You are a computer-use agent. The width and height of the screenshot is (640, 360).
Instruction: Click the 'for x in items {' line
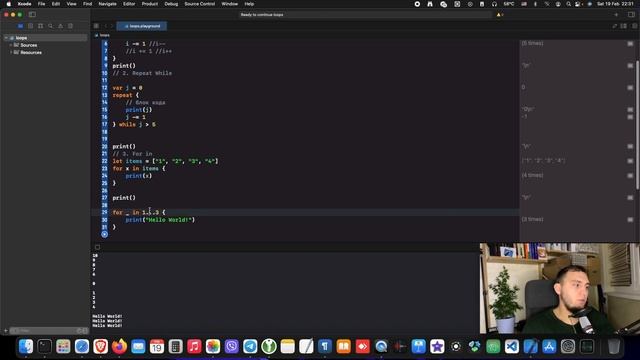[139, 168]
